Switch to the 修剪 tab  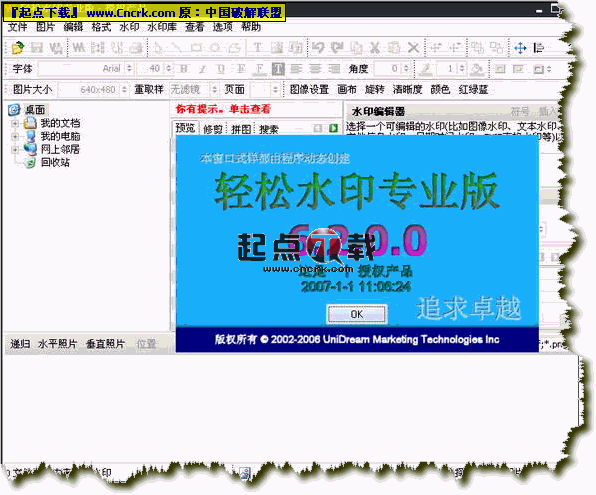point(212,129)
